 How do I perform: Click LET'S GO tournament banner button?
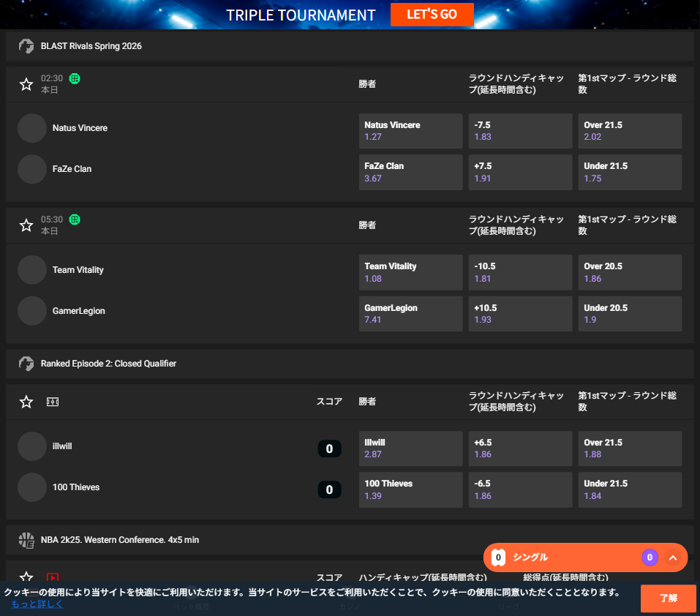[x=432, y=15]
